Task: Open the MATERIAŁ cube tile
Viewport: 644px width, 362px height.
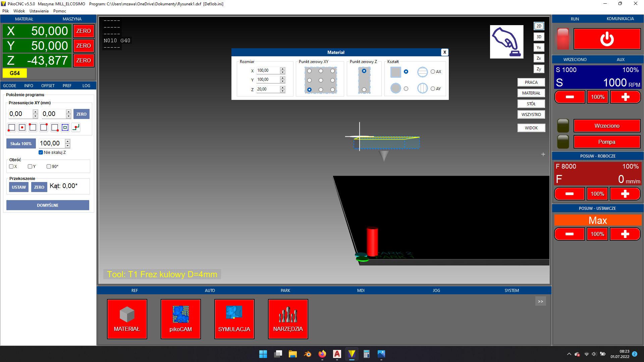Action: 127,319
